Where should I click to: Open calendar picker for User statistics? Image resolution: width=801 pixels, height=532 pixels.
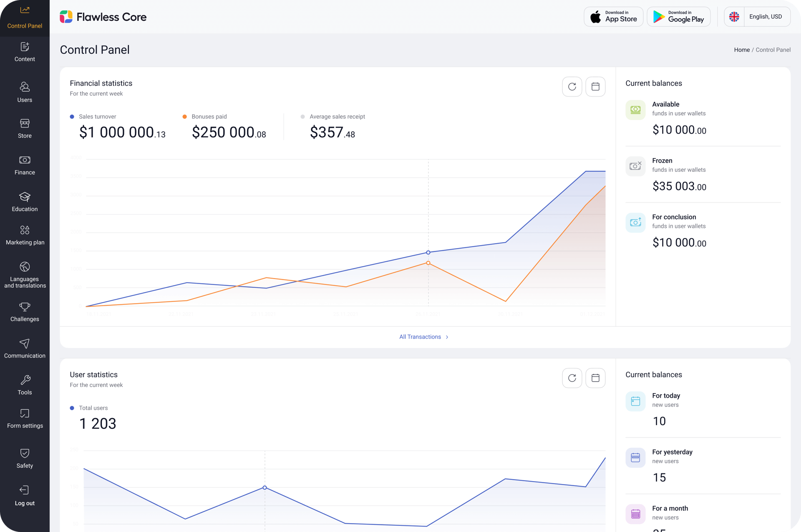tap(595, 378)
